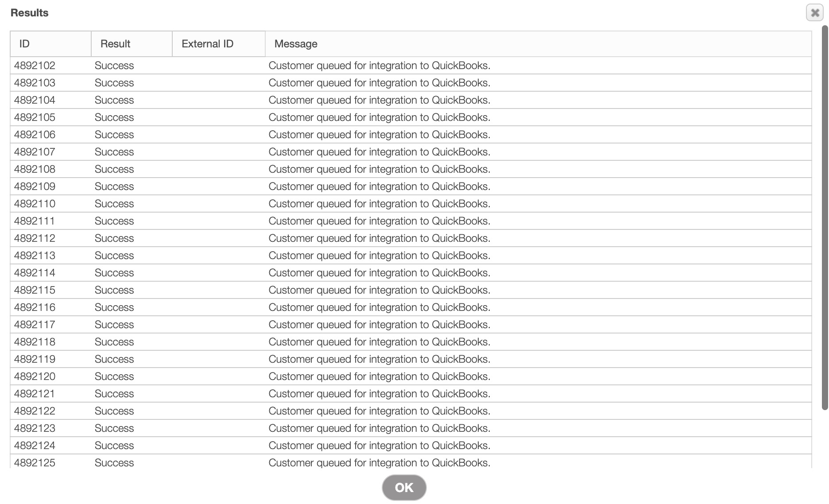
Task: Click ID 4892114 in the table
Action: pyautogui.click(x=35, y=273)
